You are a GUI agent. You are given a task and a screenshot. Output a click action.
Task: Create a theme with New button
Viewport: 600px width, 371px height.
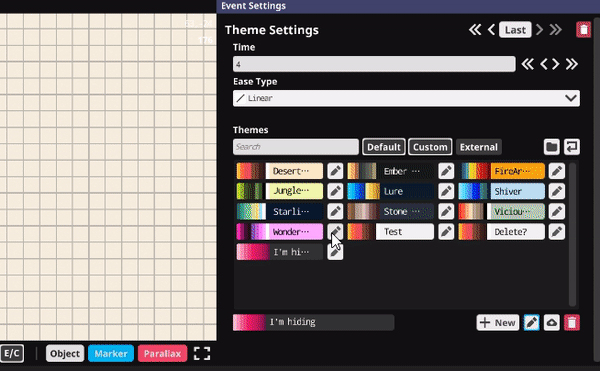coord(498,323)
